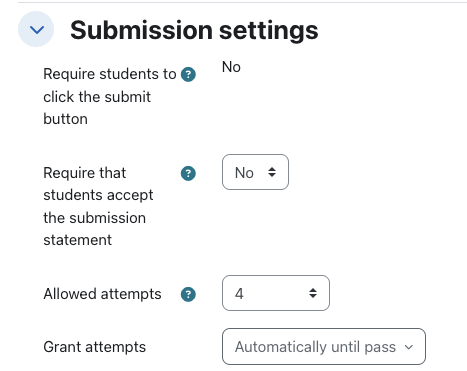Select the value 4 in Allowed attempts

click(239, 294)
